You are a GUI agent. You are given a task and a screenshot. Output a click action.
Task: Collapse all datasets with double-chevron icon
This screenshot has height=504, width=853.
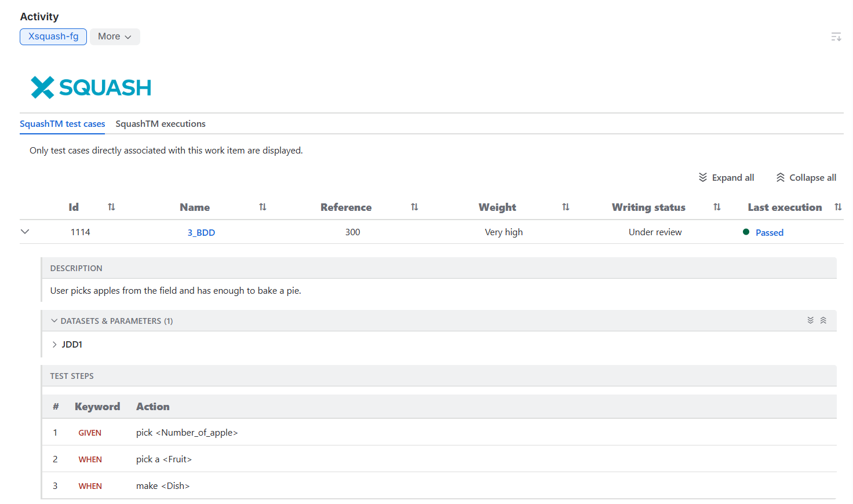coord(823,320)
